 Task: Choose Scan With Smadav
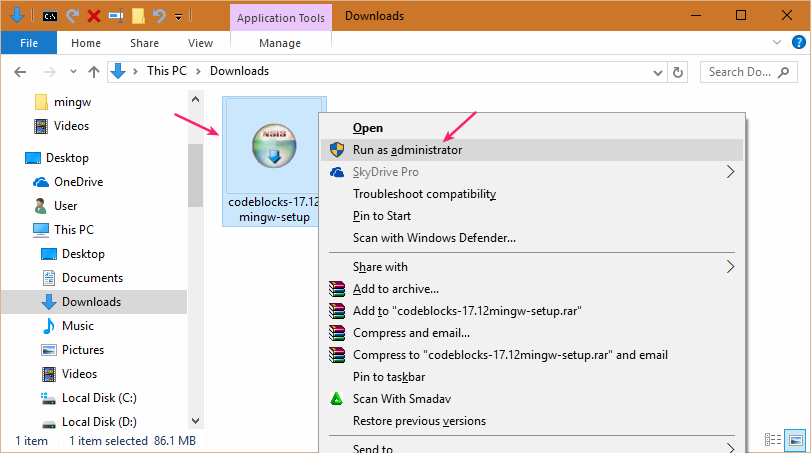coord(532,399)
